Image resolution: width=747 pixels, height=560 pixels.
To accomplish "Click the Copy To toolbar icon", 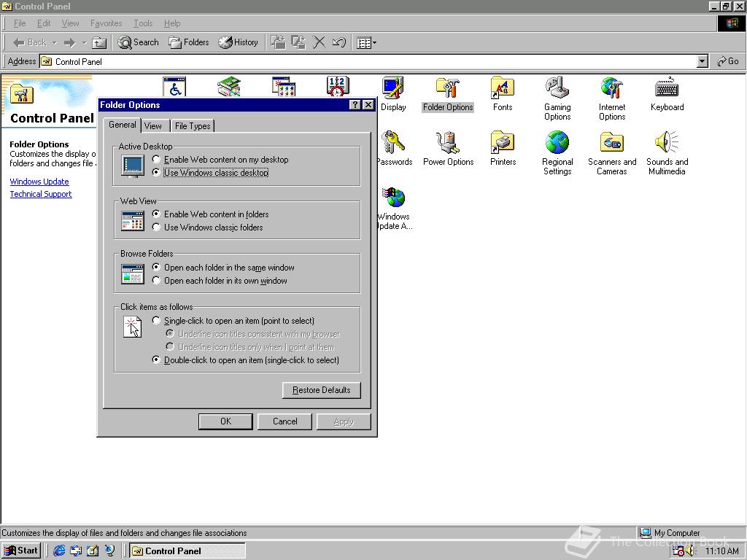I will 298,42.
